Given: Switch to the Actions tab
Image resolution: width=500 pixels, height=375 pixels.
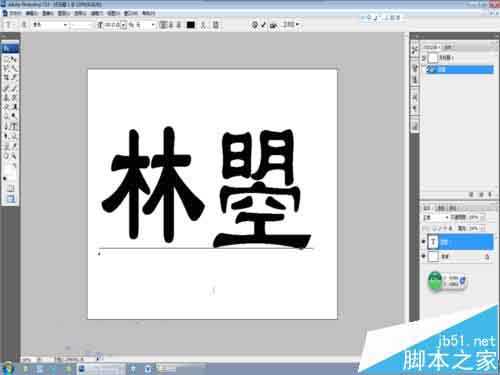Looking at the screenshot, I should click(448, 47).
